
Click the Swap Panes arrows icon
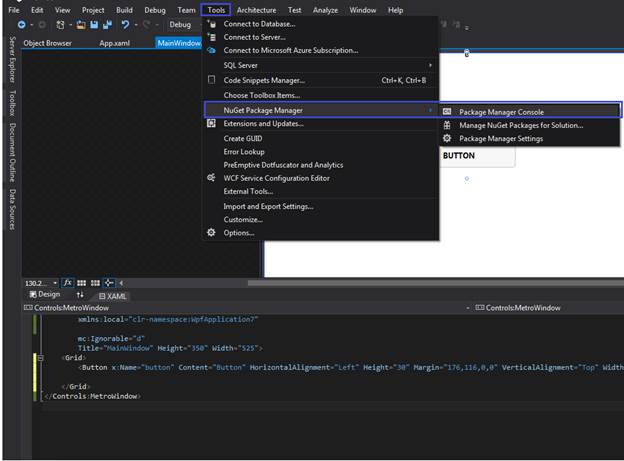(80, 295)
